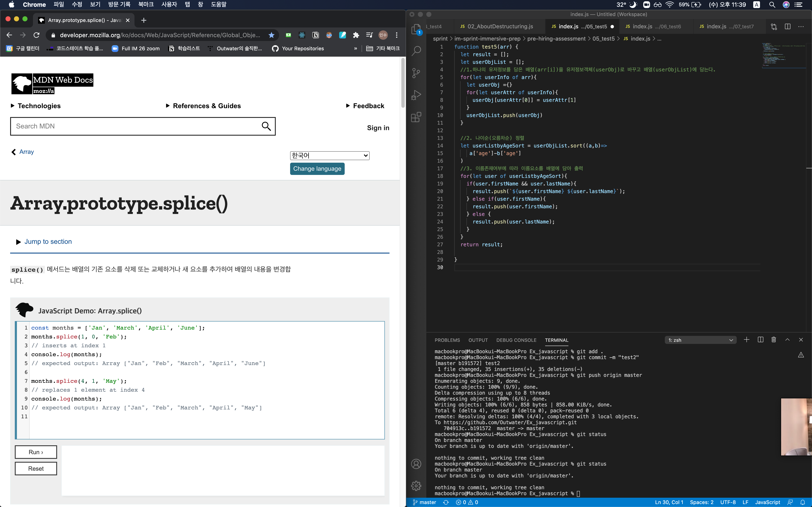Add new terminal with plus icon

[x=747, y=340]
